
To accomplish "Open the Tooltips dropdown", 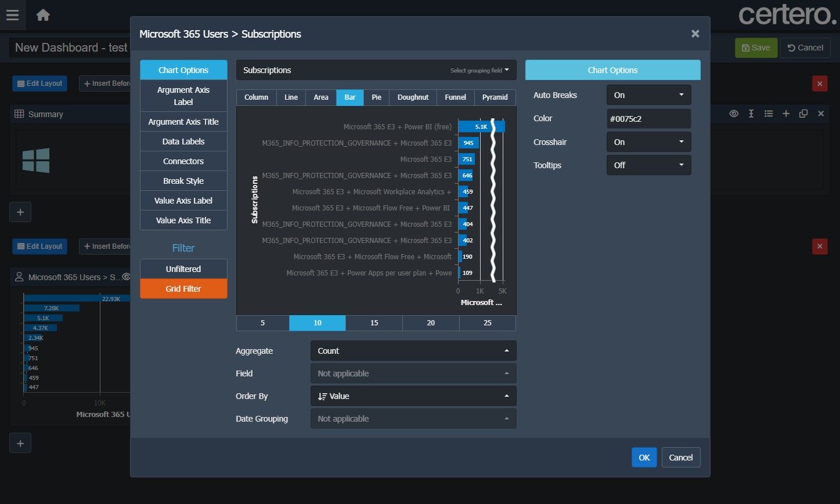I will coord(648,165).
